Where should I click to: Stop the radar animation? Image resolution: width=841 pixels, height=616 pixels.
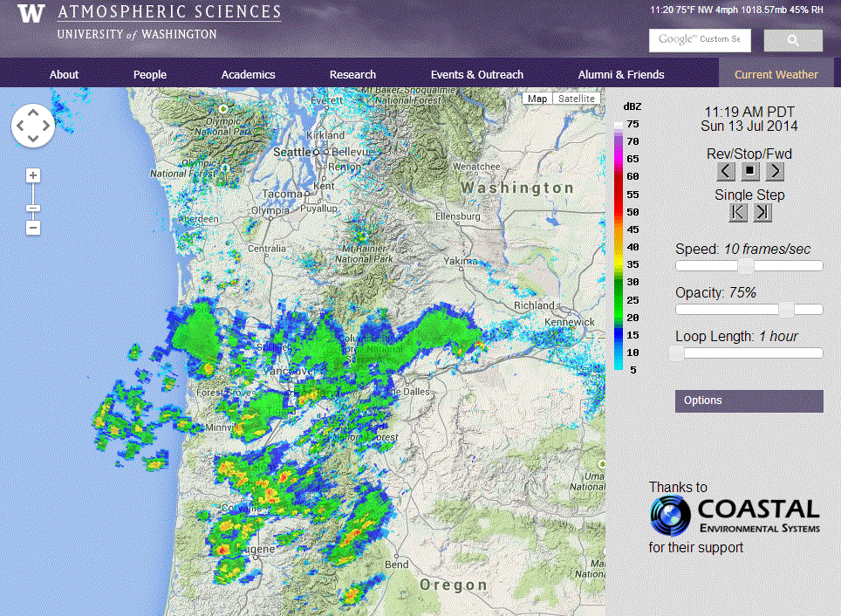(x=749, y=171)
